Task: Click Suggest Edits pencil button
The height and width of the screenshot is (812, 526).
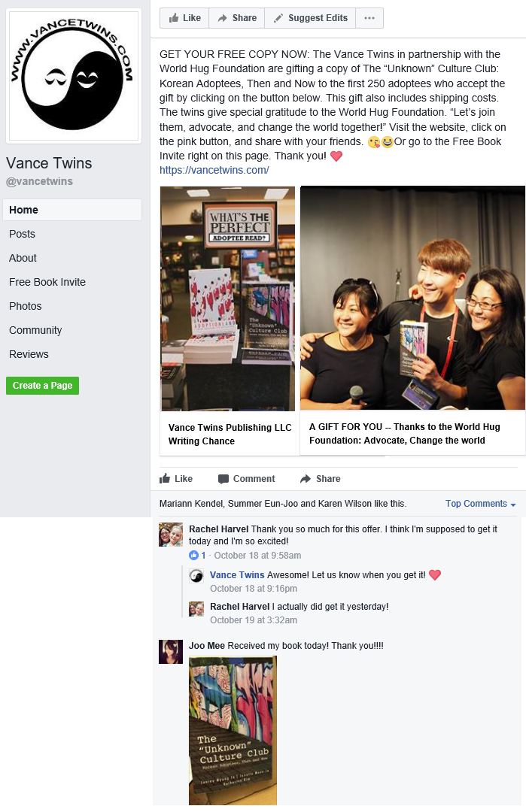Action: 310,18
